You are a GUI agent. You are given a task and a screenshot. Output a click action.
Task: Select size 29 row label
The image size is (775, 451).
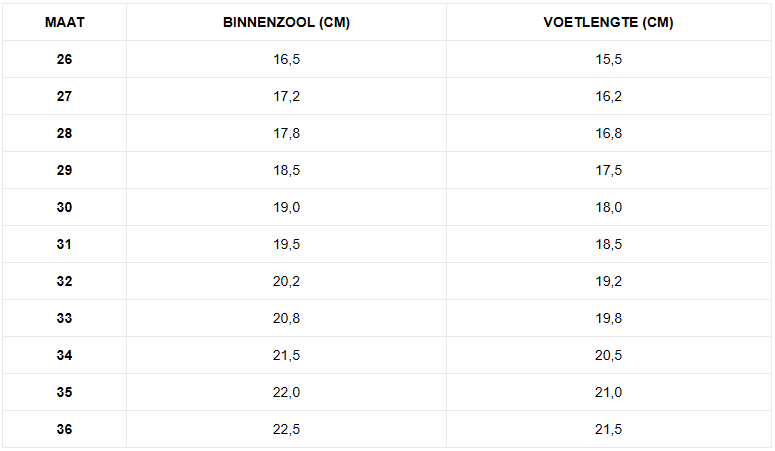click(x=64, y=171)
